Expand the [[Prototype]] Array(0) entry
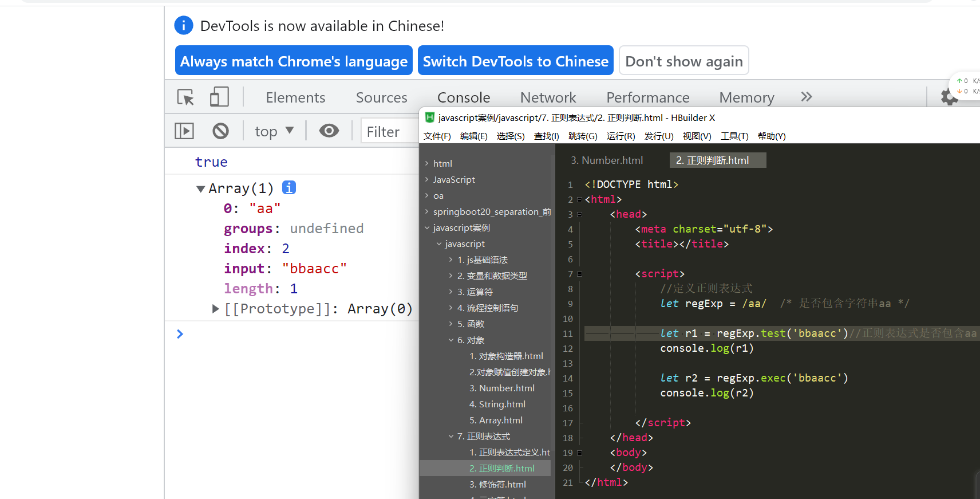 (215, 309)
